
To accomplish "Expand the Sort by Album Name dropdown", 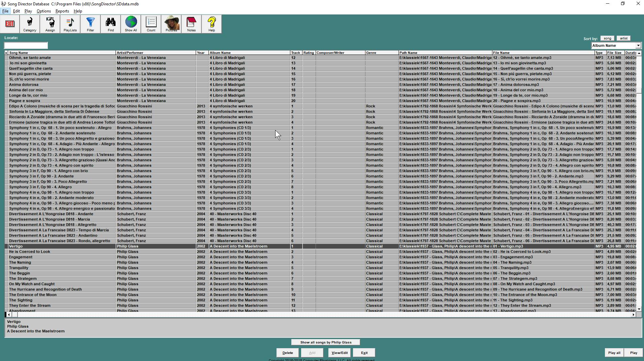I will click(638, 45).
